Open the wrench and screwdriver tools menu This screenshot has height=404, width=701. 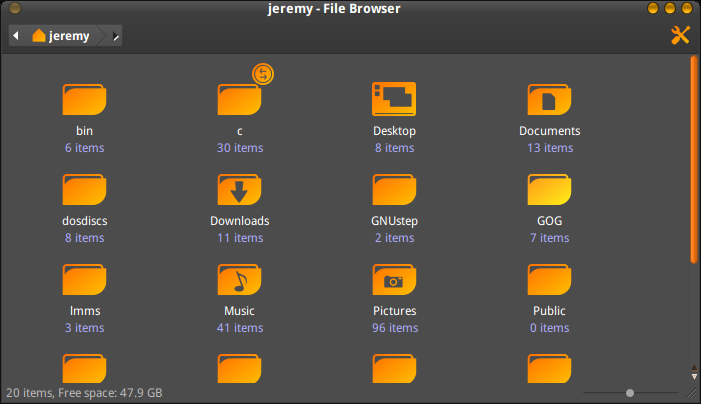point(680,35)
